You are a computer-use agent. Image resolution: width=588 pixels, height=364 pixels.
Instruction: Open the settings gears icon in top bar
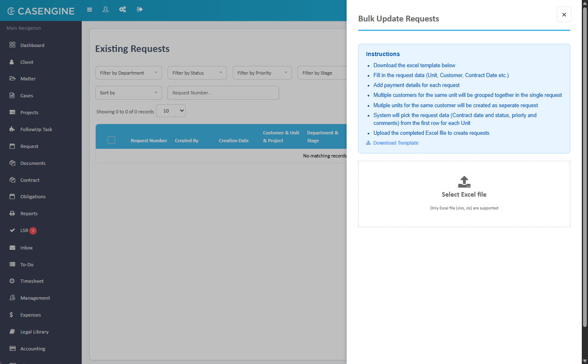click(x=123, y=9)
